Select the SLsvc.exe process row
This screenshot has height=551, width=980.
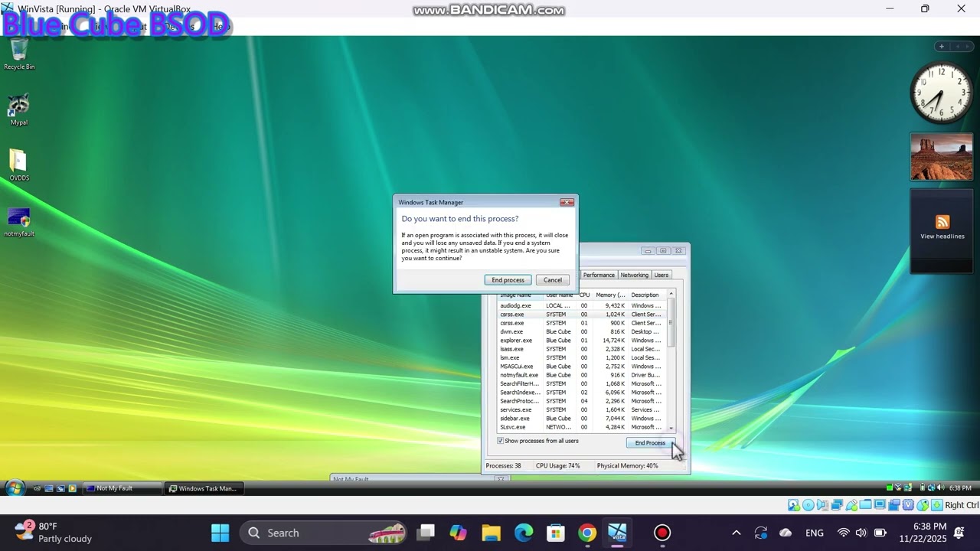582,427
